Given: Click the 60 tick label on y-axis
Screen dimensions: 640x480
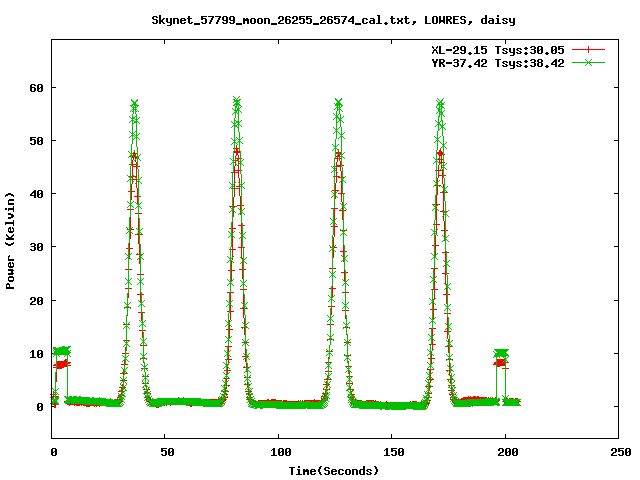Looking at the screenshot, I should click(x=36, y=87).
